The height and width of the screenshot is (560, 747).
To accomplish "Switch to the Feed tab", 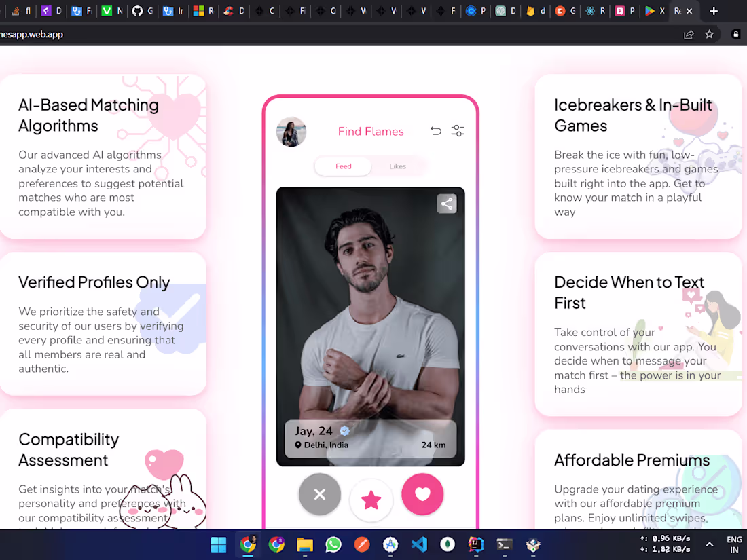I will (343, 166).
